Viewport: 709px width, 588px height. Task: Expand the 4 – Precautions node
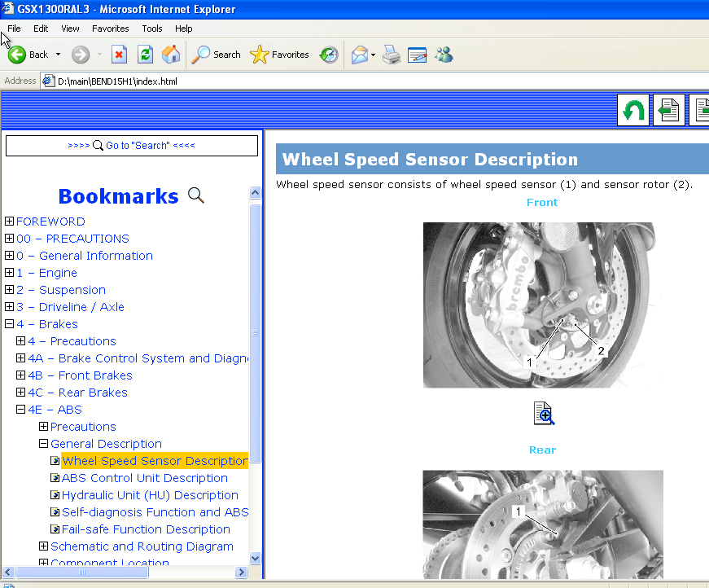click(20, 341)
